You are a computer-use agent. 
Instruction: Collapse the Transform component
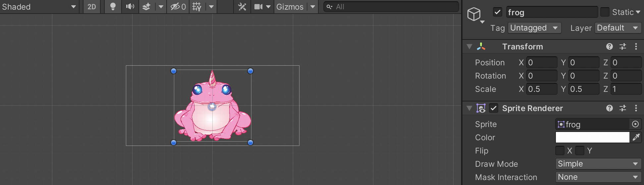[x=469, y=46]
